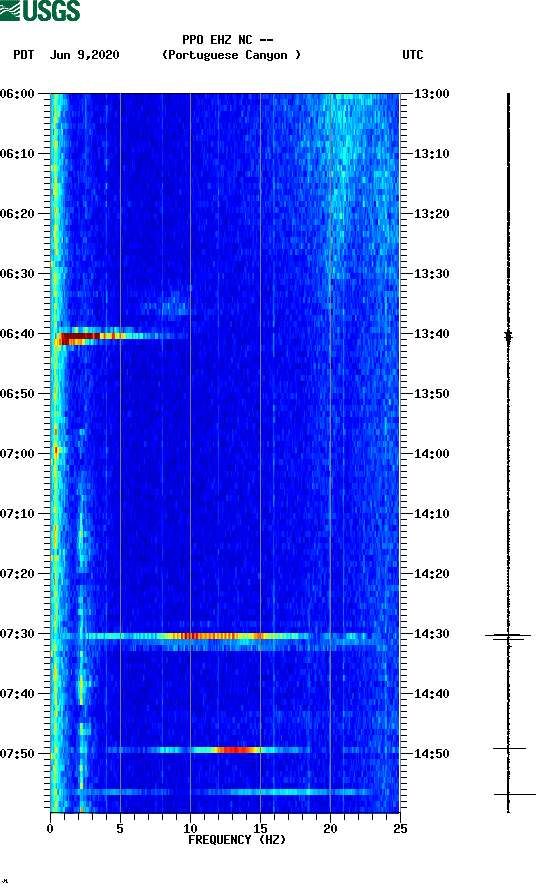Click the '07:20' PDT time label
Viewport: 552px width, 892px height.
[x=18, y=574]
